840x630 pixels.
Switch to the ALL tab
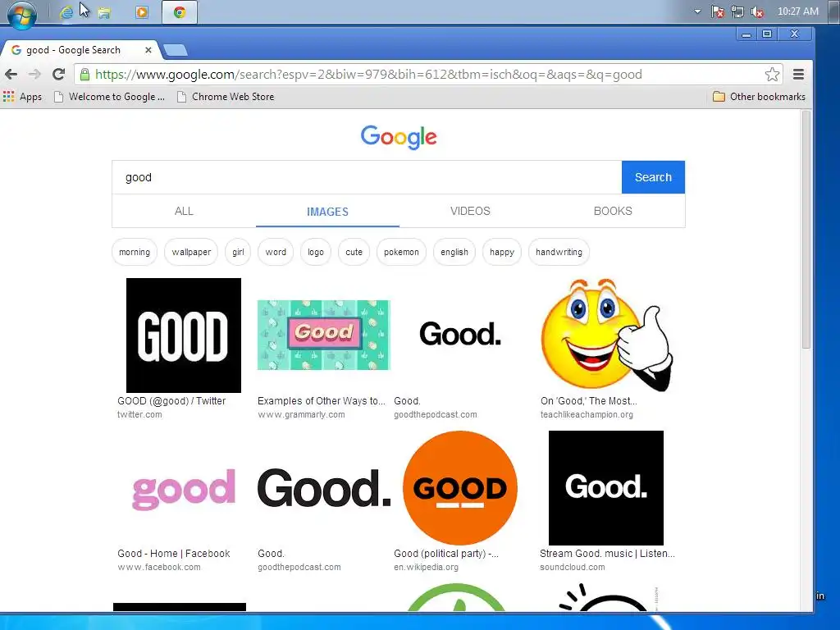point(184,211)
